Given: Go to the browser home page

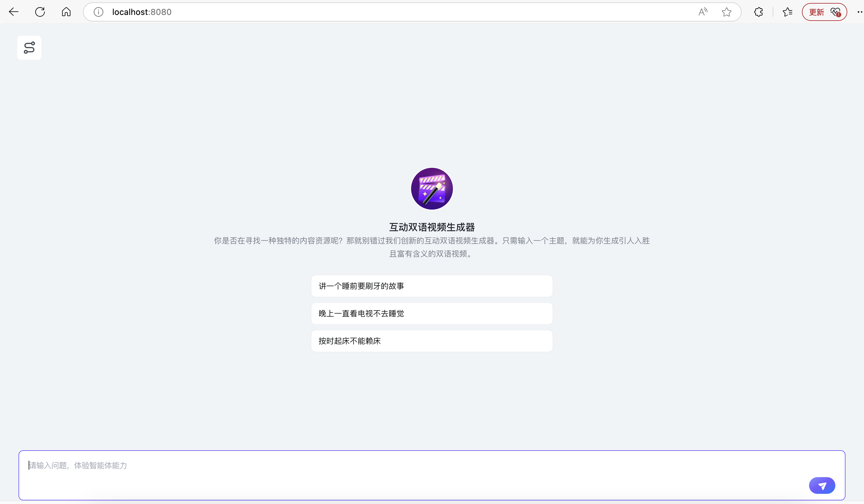Looking at the screenshot, I should pyautogui.click(x=66, y=12).
